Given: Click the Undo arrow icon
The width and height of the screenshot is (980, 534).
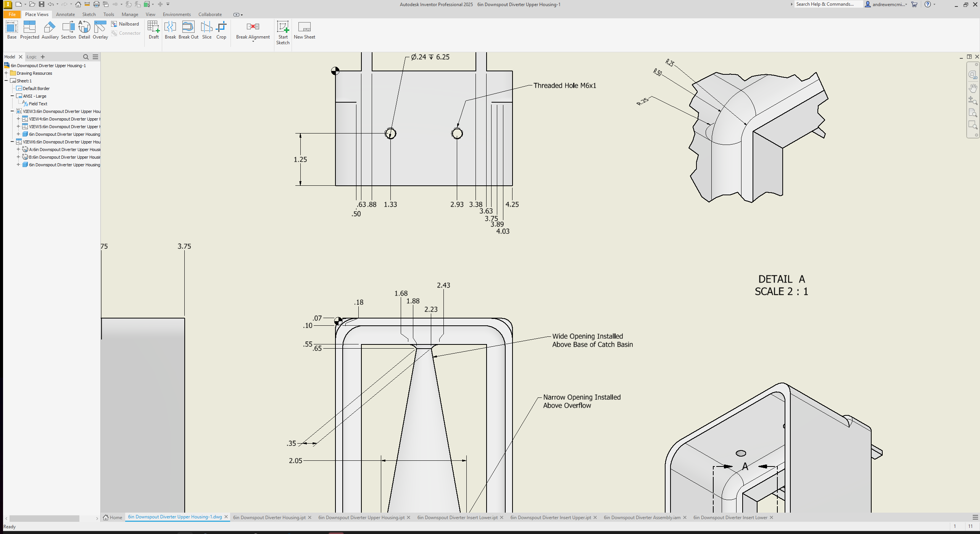Looking at the screenshot, I should coord(51,4).
